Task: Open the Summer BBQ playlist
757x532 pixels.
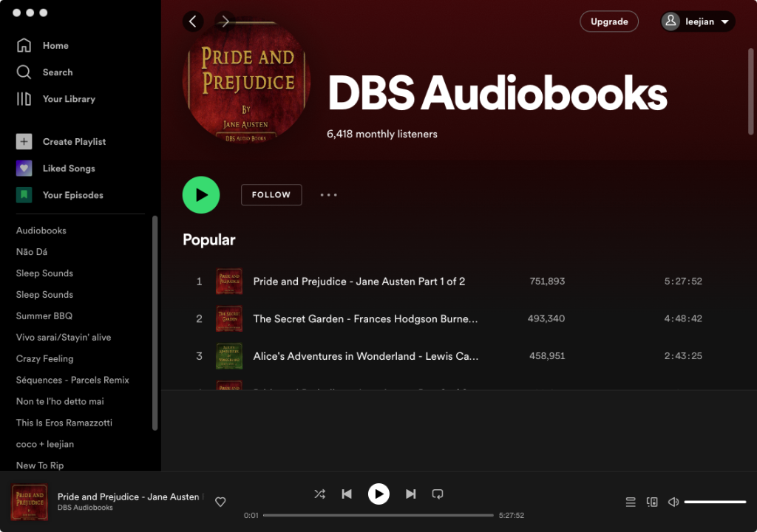Action: click(44, 316)
